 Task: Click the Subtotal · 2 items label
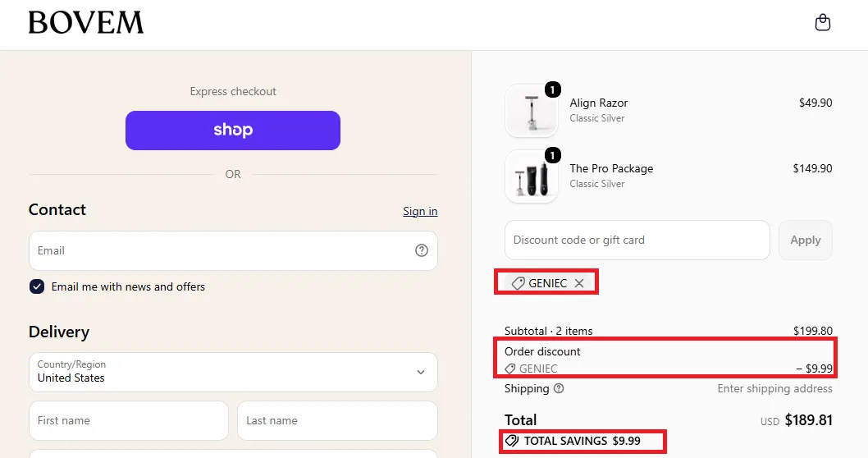(548, 331)
